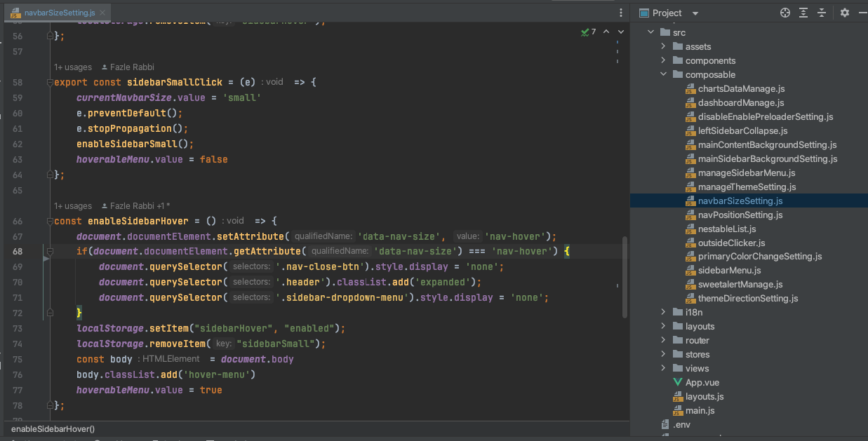Fold the sidebarSmallClick function at line 58
Image resolution: width=868 pixels, height=441 pixels.
click(50, 82)
